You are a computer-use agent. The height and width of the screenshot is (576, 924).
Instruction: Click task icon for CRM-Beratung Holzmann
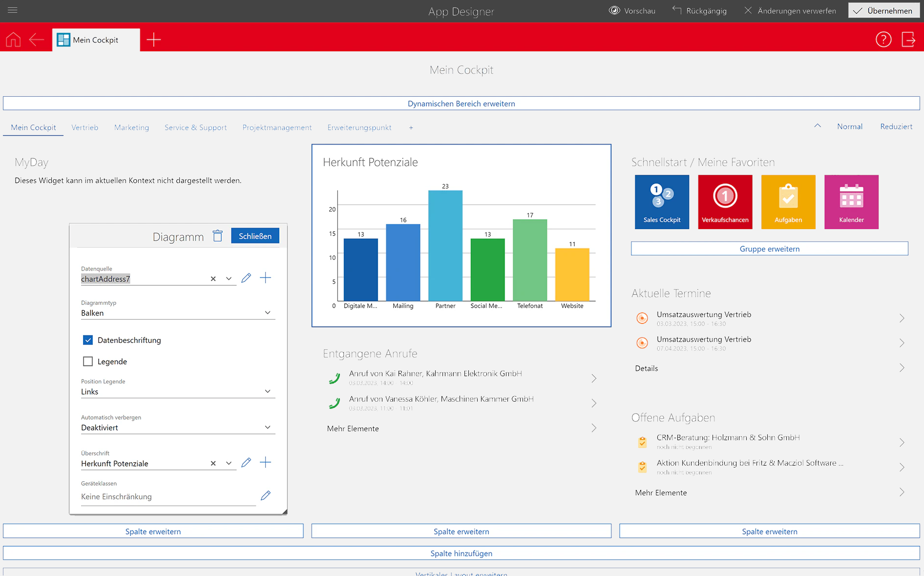642,442
